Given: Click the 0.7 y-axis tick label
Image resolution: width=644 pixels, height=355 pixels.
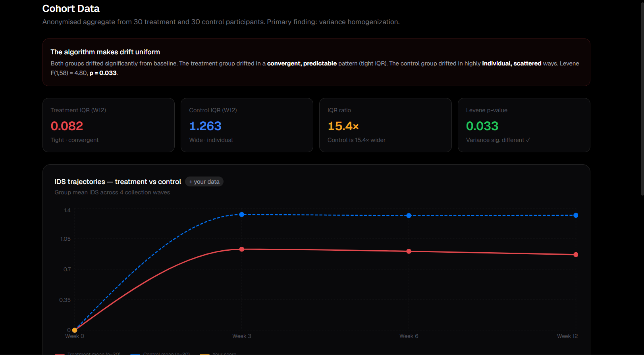Looking at the screenshot, I should tap(67, 269).
